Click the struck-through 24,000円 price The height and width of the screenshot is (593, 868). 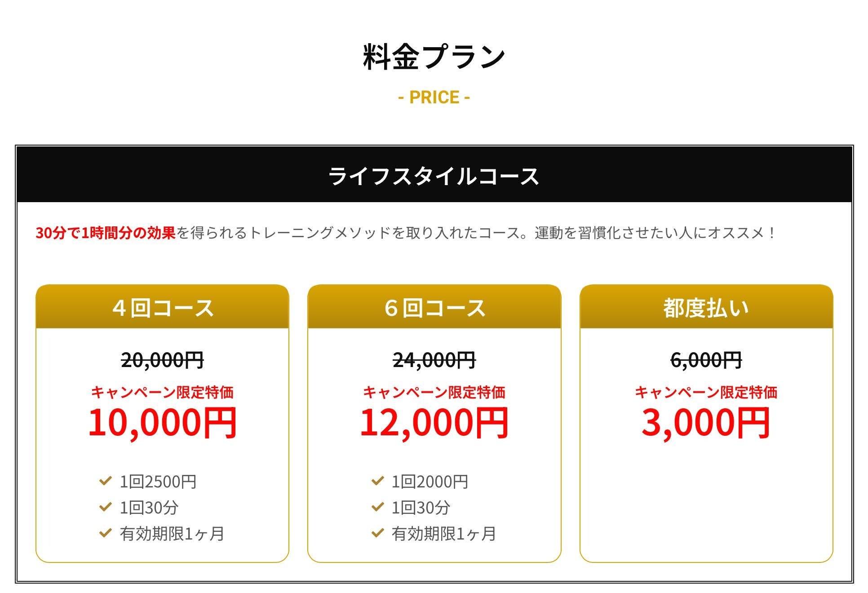click(434, 360)
